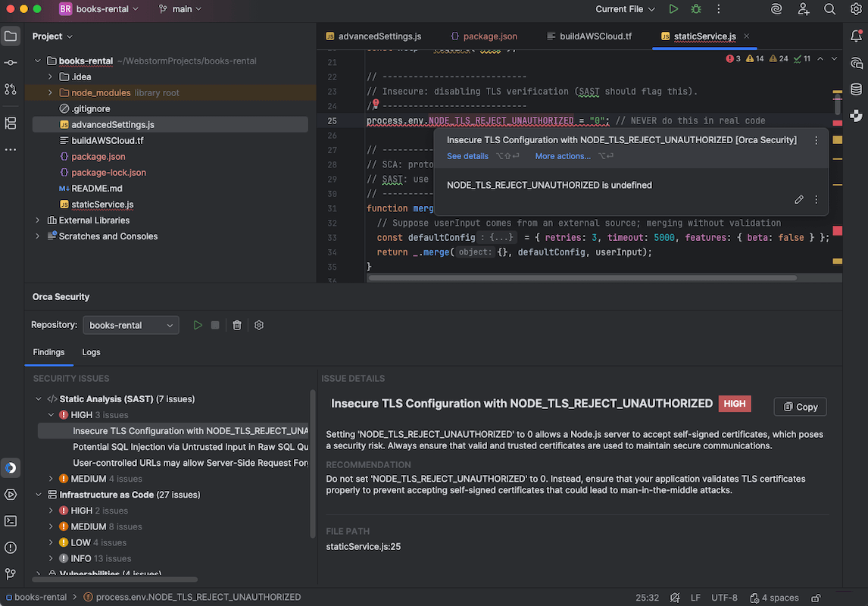Close the staticService.js tab
This screenshot has height=606, width=868.
coord(746,36)
